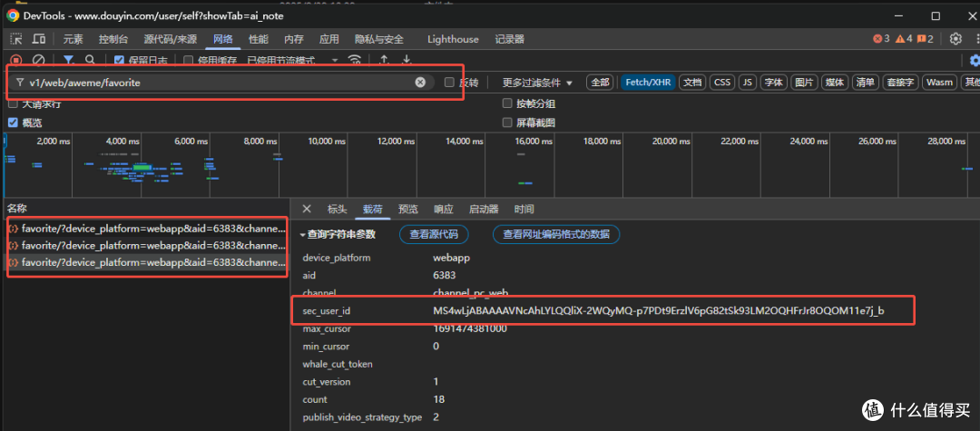
Task: Click the Chrome icon in title bar
Action: point(13,15)
